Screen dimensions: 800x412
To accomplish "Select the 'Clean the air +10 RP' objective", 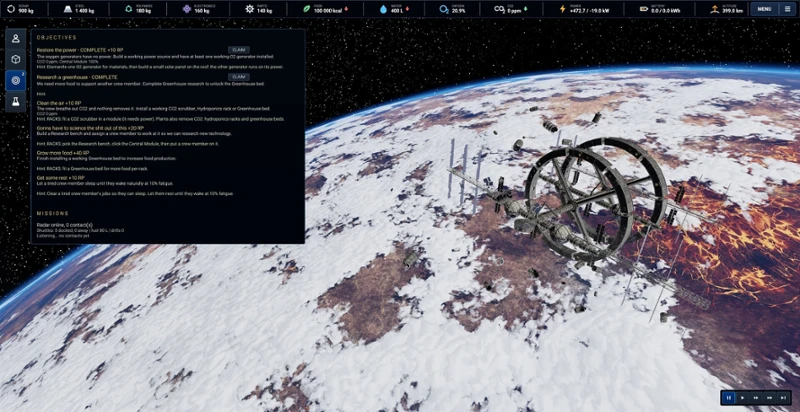I will (59, 103).
